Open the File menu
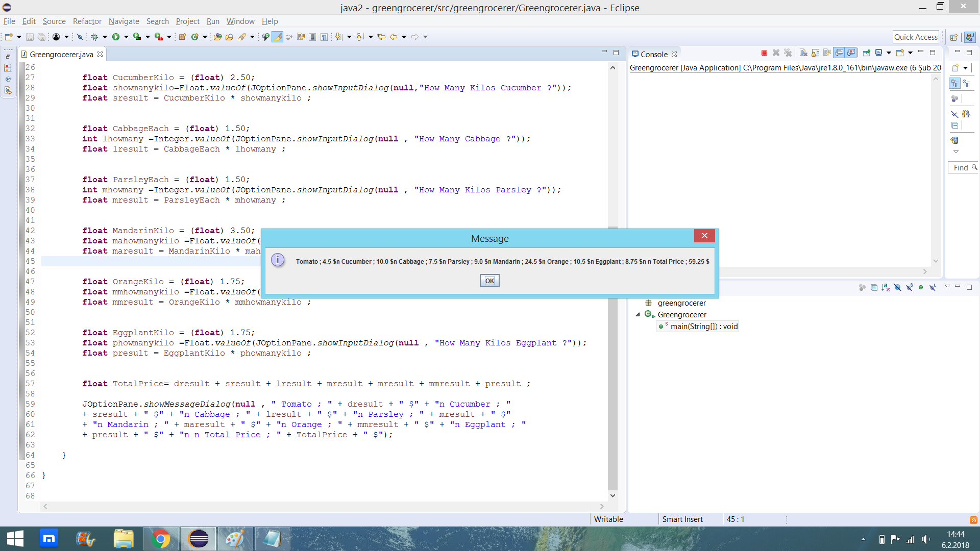 (9, 21)
